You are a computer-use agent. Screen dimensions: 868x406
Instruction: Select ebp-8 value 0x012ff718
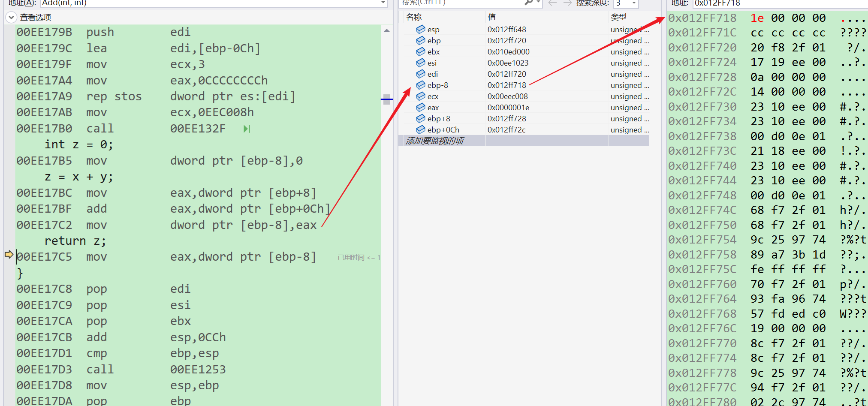click(507, 85)
